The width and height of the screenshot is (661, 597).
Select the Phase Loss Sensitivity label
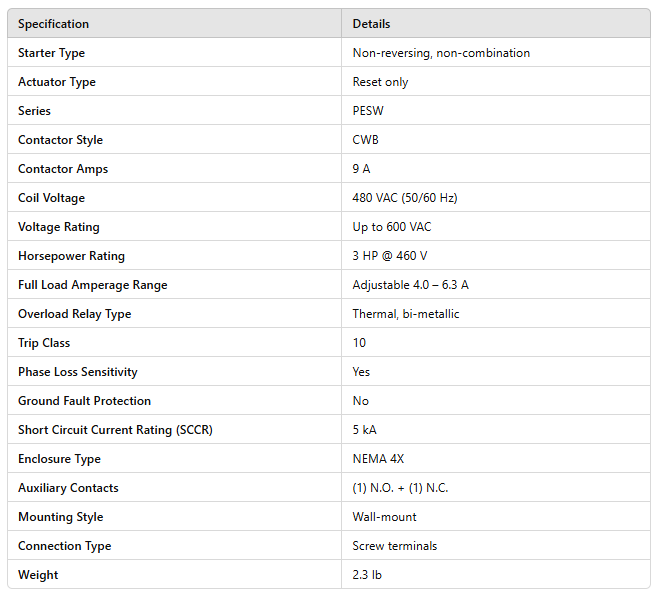[x=77, y=372]
